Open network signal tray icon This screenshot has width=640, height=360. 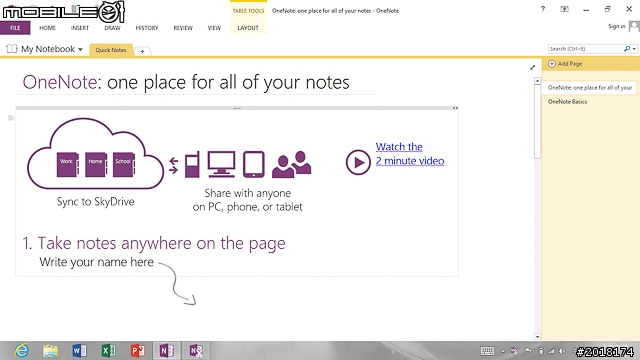(x=551, y=351)
